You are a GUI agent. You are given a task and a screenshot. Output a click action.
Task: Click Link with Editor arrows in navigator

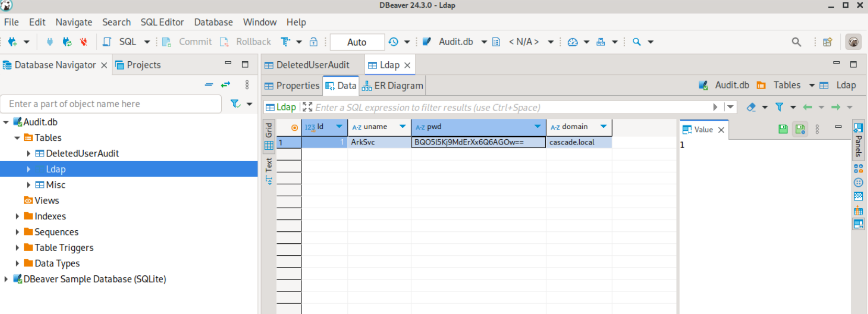pyautogui.click(x=226, y=85)
